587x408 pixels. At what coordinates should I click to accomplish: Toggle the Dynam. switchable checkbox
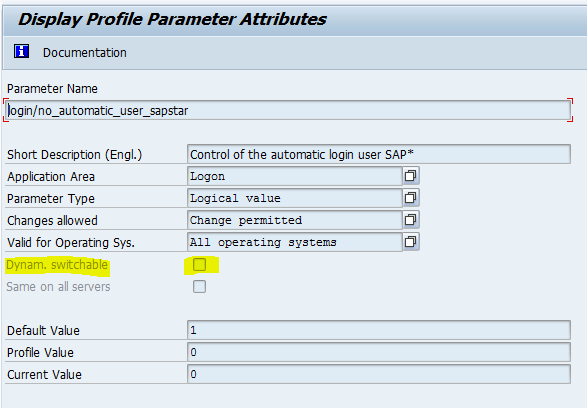tap(199, 265)
